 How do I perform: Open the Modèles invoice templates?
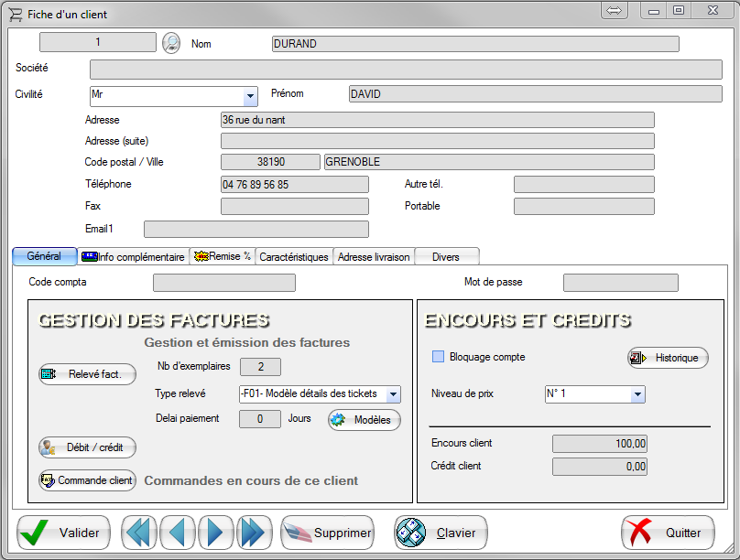coord(364,420)
